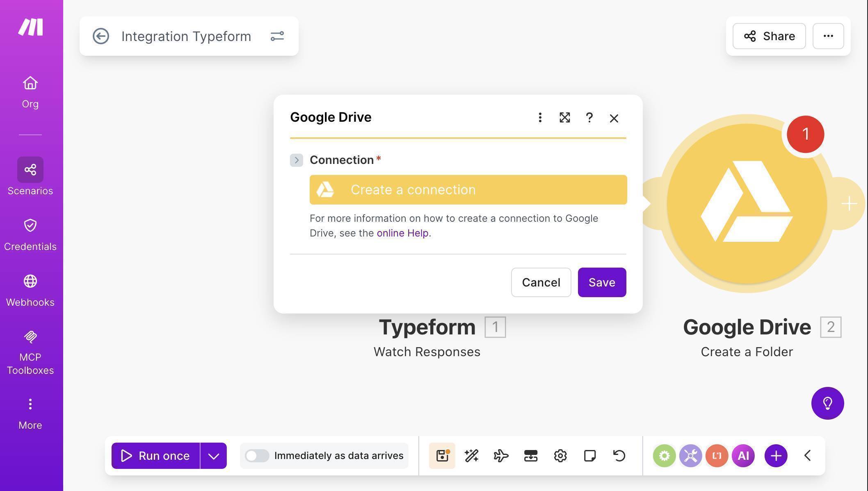
Task: Open the notes panel icon
Action: pyautogui.click(x=589, y=455)
